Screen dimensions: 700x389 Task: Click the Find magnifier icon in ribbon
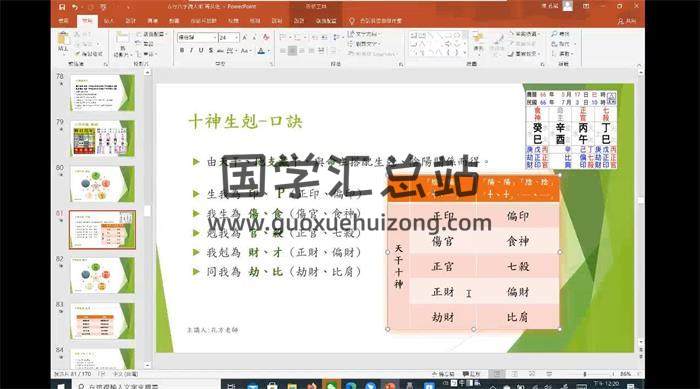(x=554, y=34)
